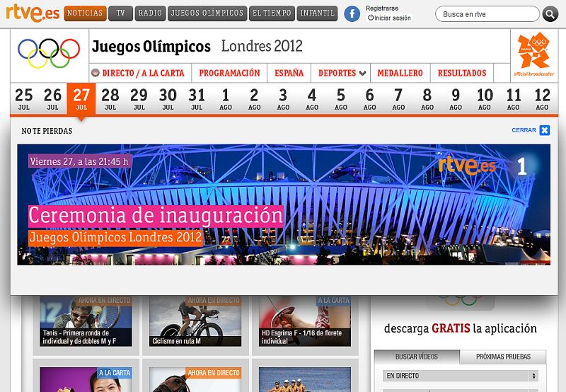This screenshot has width=566, height=392.
Task: Close the No Te Pierdas banner
Action: (544, 130)
